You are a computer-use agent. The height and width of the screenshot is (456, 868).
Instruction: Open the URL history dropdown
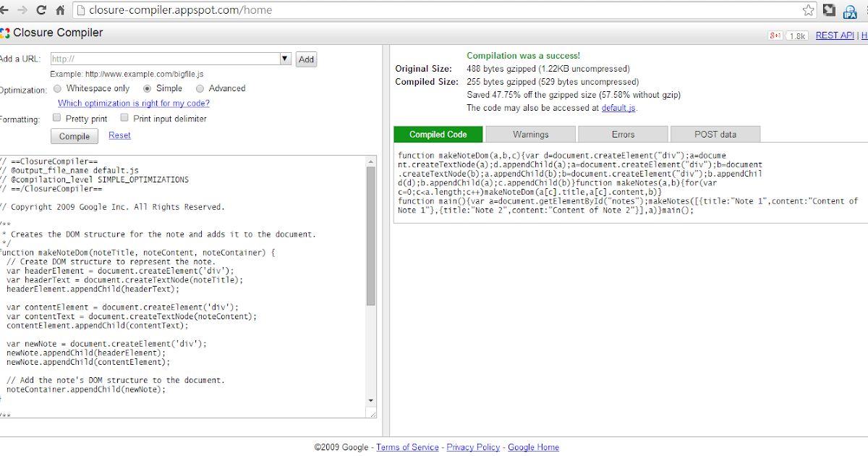286,59
